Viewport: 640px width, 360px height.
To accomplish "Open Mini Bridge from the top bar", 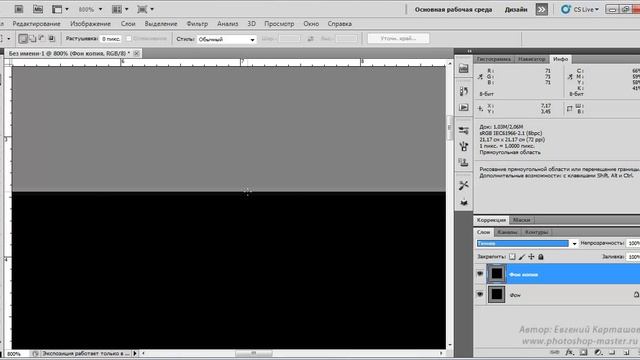I will [38, 9].
